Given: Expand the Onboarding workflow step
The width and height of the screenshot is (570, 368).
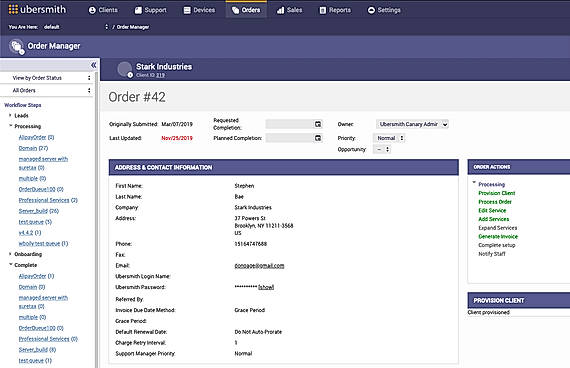Looking at the screenshot, I should coord(10,254).
